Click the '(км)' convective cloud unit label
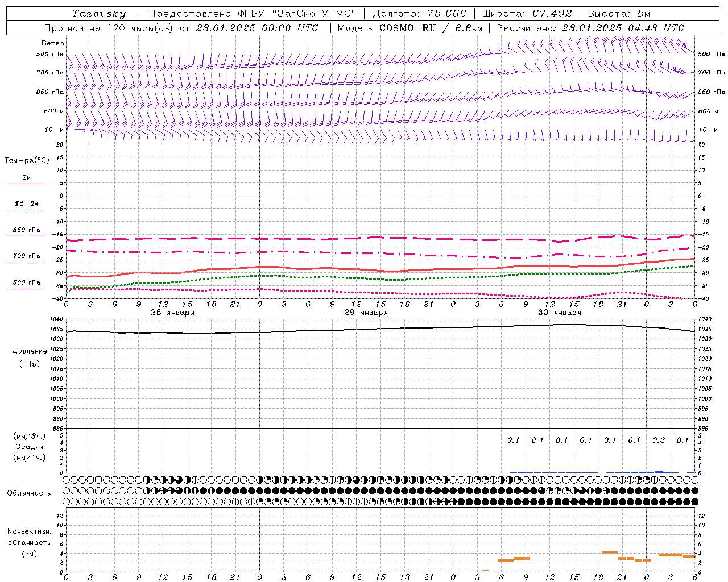728x582 pixels. pos(29,554)
